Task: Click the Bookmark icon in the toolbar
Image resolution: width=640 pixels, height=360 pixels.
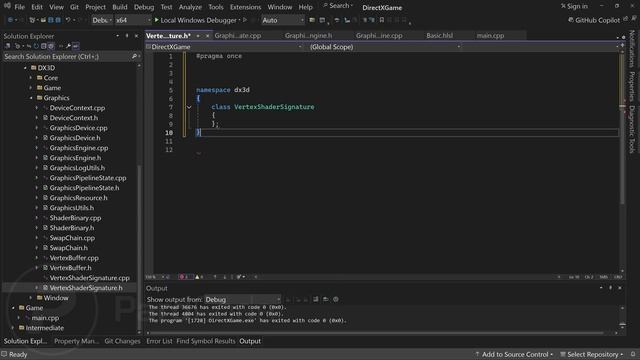Action: (382, 20)
